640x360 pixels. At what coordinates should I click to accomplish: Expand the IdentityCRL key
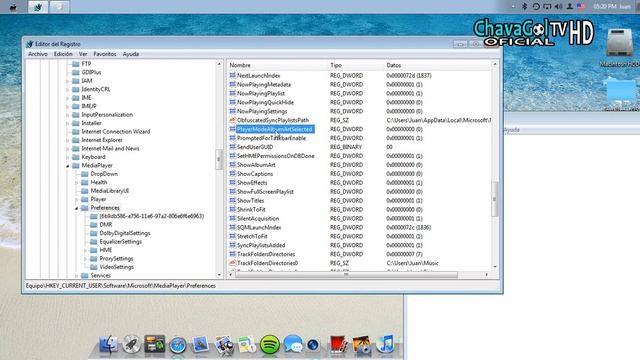68,89
